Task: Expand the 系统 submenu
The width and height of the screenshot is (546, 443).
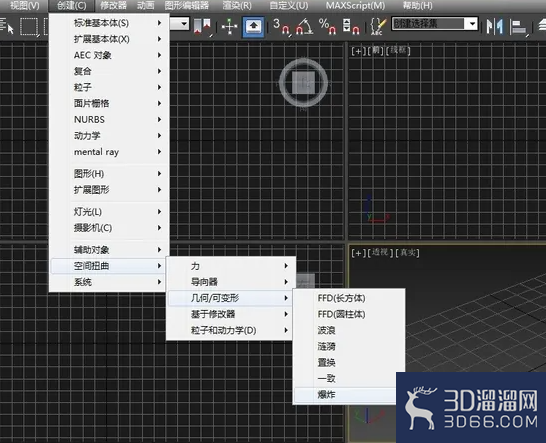Action: pos(109,282)
